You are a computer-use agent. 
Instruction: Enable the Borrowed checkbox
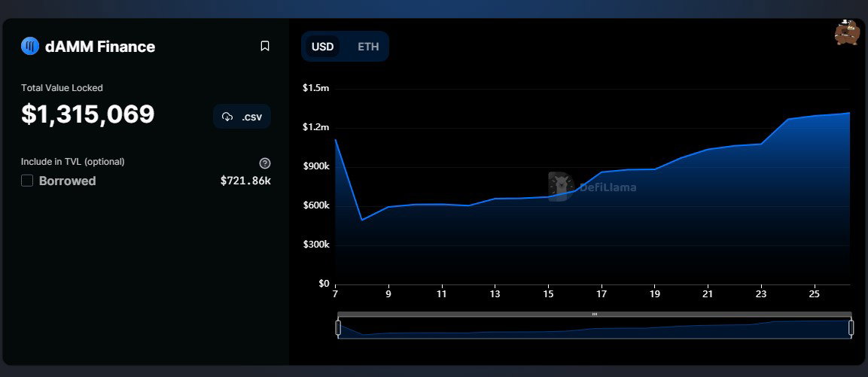click(x=27, y=181)
